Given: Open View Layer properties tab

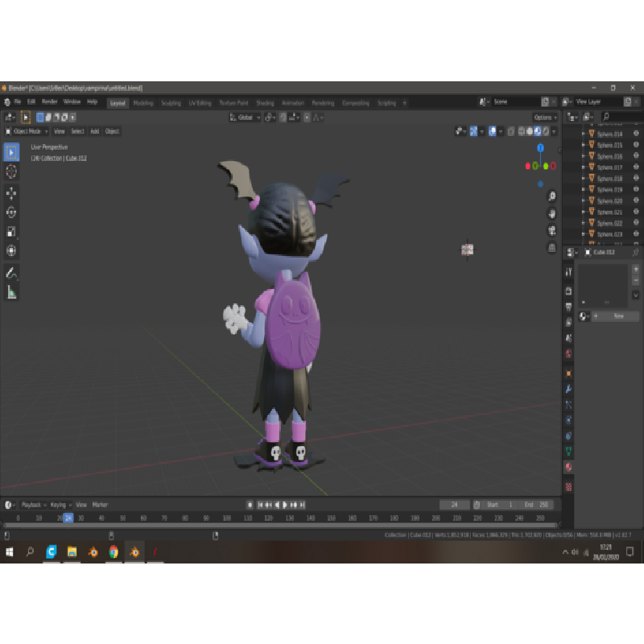Looking at the screenshot, I should (569, 323).
